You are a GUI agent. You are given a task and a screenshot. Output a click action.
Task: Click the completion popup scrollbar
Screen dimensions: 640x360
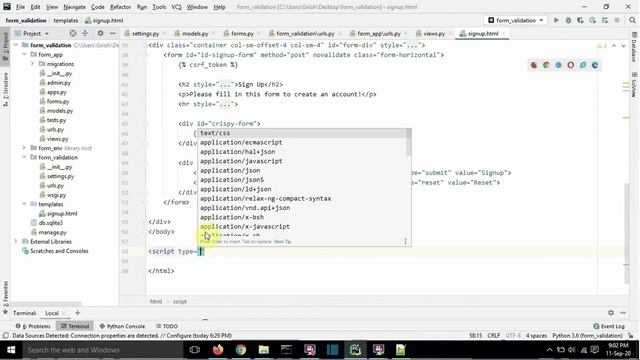[409, 143]
